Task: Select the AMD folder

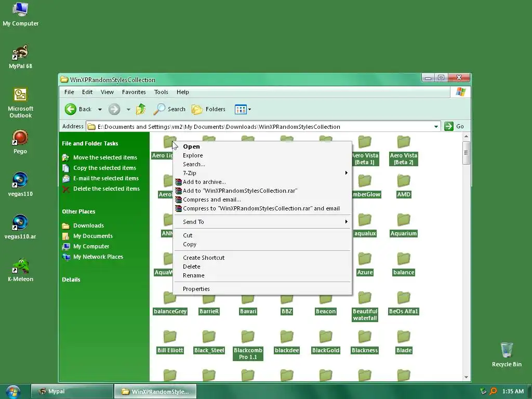Action: click(x=404, y=186)
